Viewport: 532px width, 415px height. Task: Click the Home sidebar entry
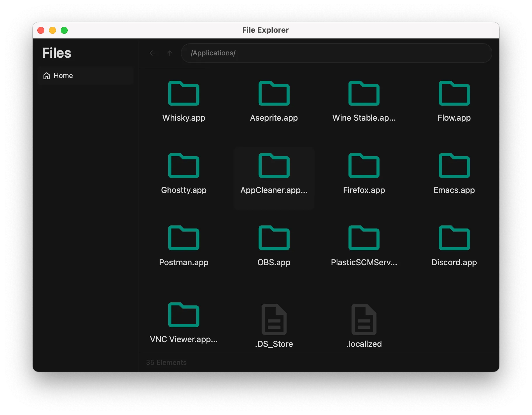(x=86, y=76)
